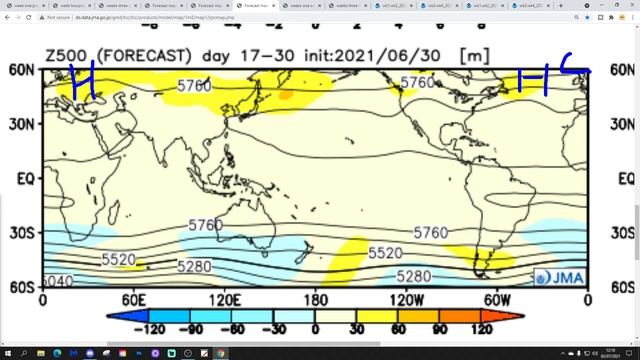Open the volume control in system tray

(x=595, y=353)
